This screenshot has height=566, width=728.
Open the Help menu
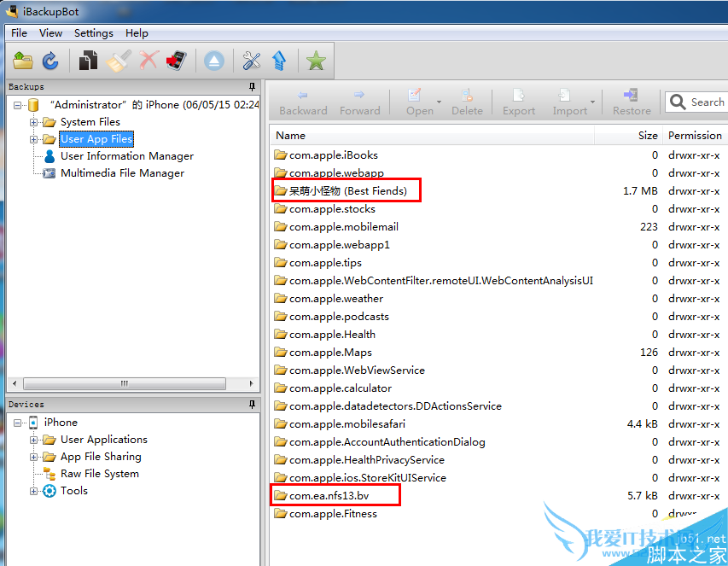(x=137, y=33)
